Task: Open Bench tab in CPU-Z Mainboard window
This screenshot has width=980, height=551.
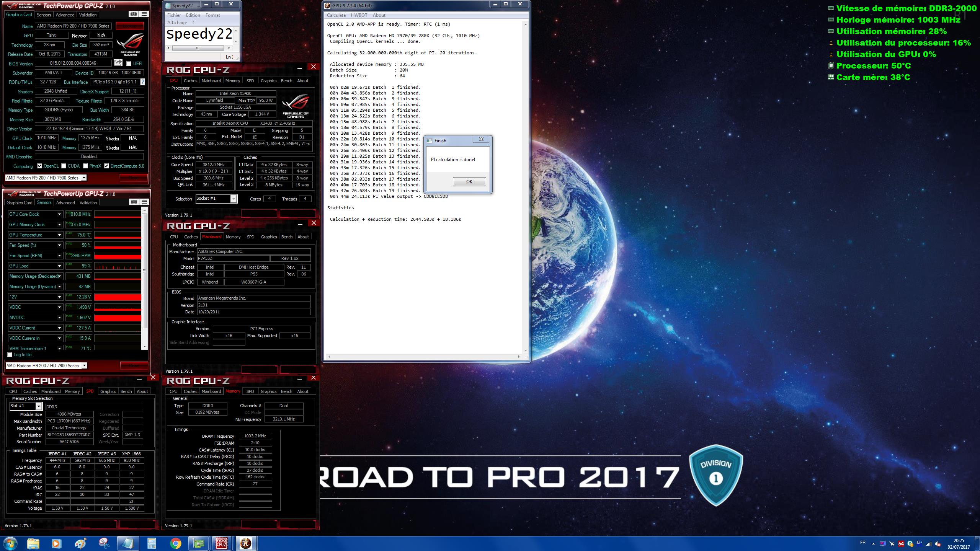Action: tap(287, 237)
